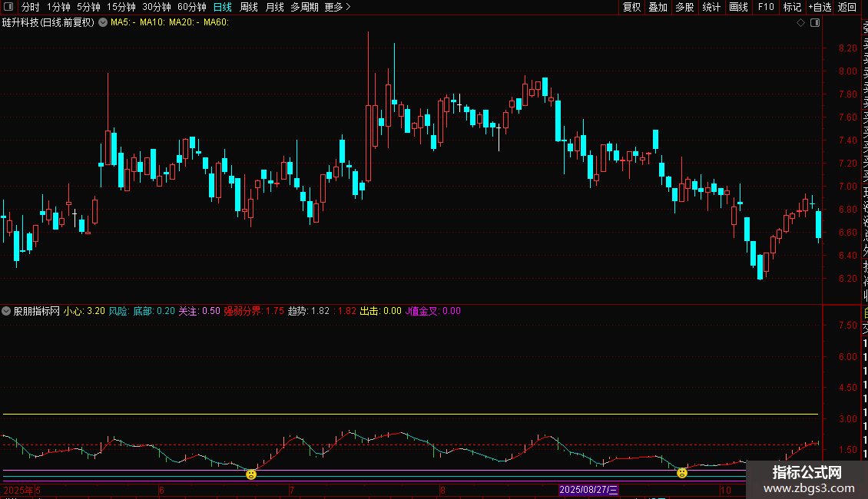
Task: Click the 复权 button
Action: coord(631,7)
